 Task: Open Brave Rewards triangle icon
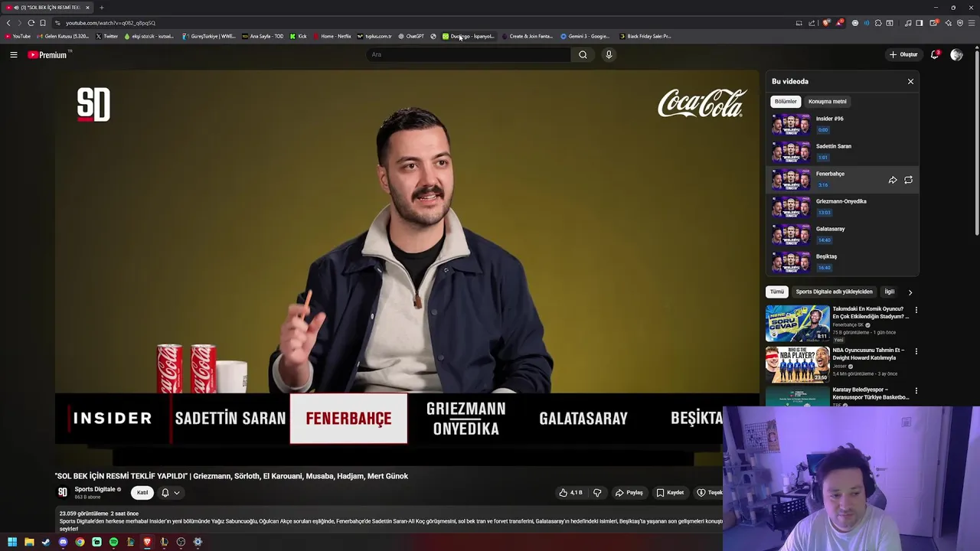(x=840, y=23)
